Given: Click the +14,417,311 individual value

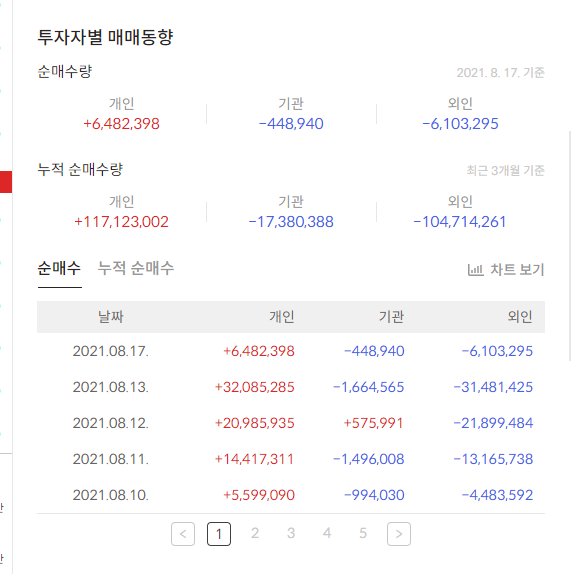Looking at the screenshot, I should pos(254,459).
